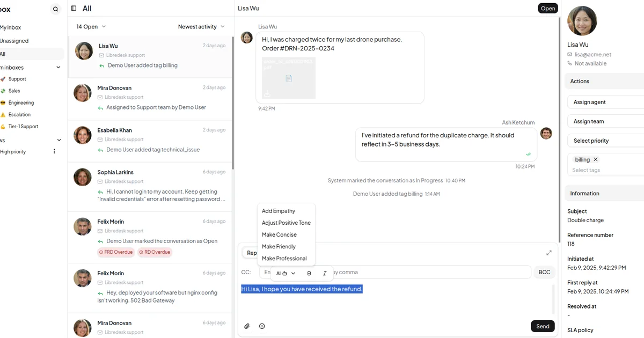The image size is (644, 338).
Task: Open the Escalation team inbox
Action: [x=19, y=114]
